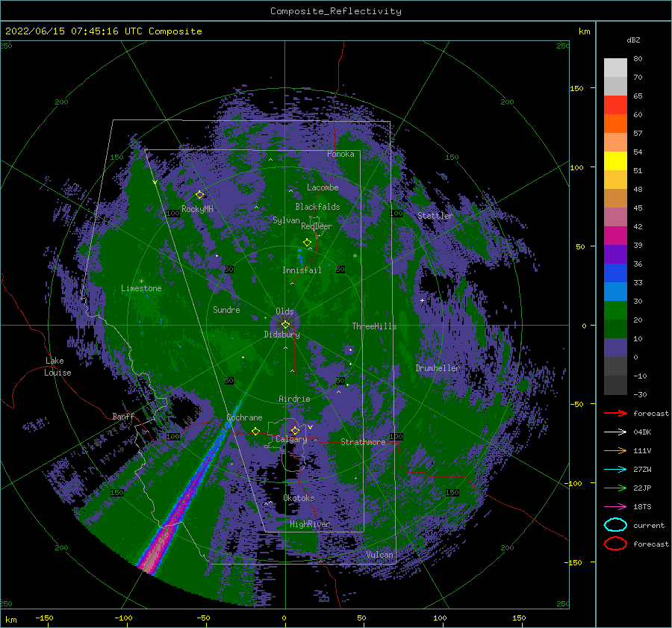Click the yellow diamond marker below Cochrane
This screenshot has height=628, width=672.
point(256,431)
